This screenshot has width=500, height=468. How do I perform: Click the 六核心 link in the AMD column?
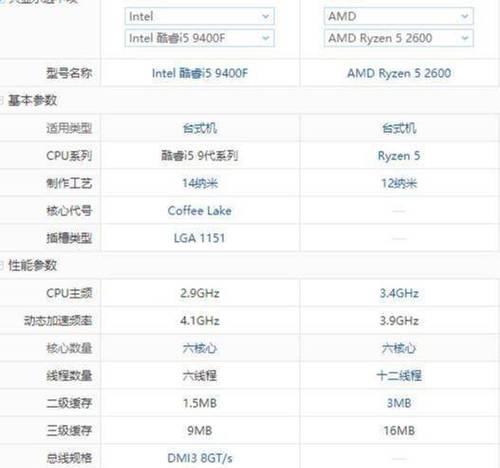[x=399, y=348]
